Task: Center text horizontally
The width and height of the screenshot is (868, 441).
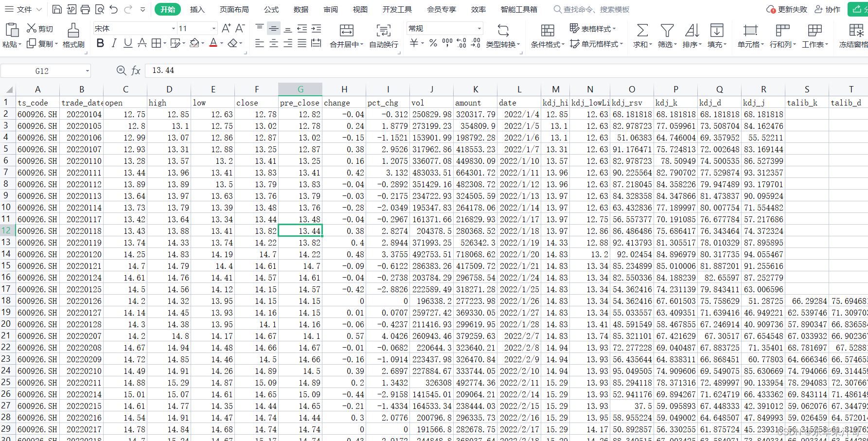Action: (x=274, y=43)
